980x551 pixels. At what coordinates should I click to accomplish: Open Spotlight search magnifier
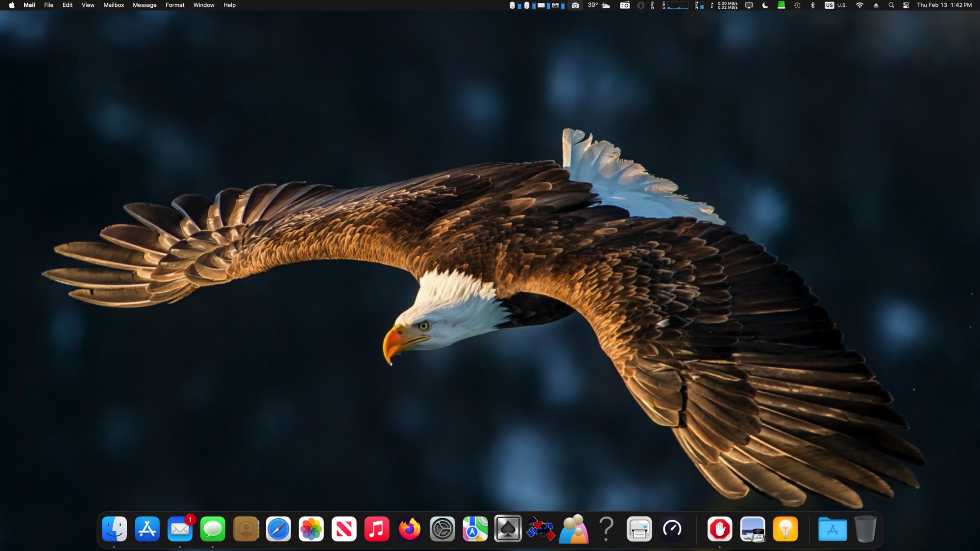point(891,5)
